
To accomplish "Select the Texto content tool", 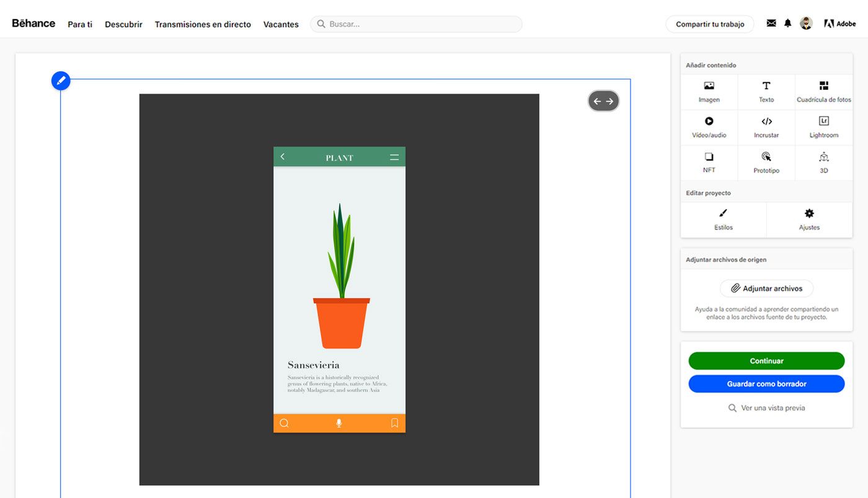I will 766,92.
